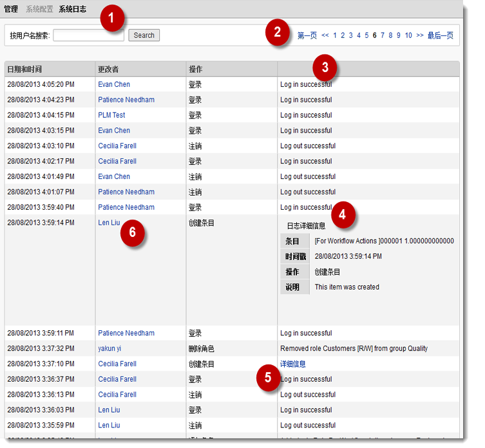Open the 系统配置 tab

tap(39, 9)
